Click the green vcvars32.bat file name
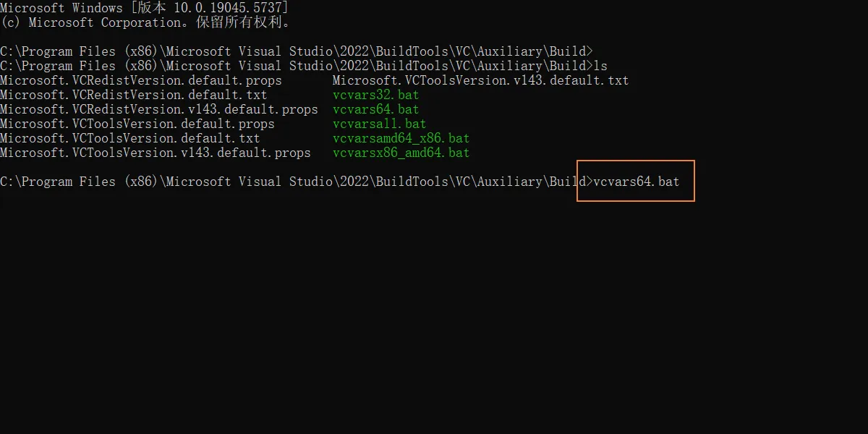This screenshot has width=868, height=434. [375, 95]
